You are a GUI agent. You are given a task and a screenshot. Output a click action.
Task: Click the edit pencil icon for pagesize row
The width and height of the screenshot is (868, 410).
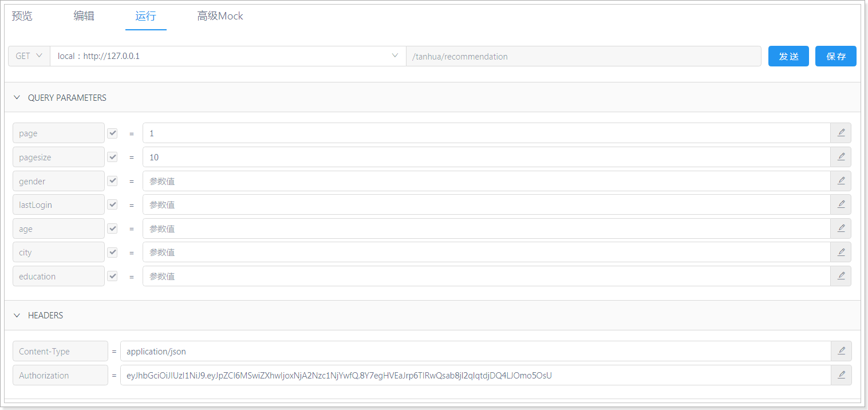tap(841, 157)
